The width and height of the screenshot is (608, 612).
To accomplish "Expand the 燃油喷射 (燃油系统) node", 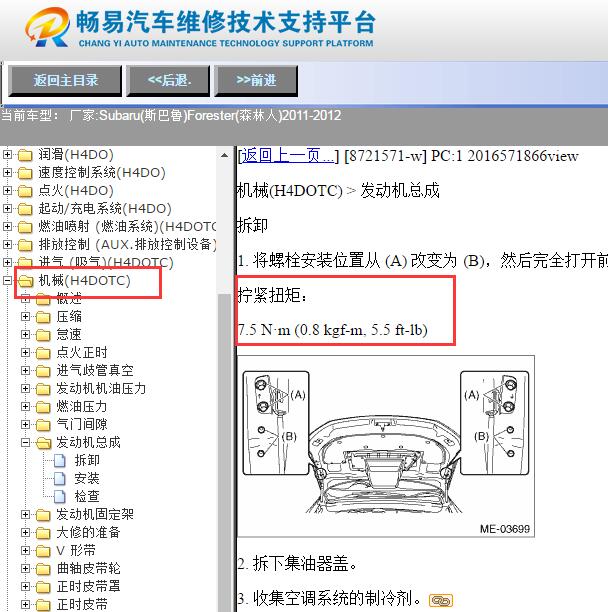I will 7,226.
